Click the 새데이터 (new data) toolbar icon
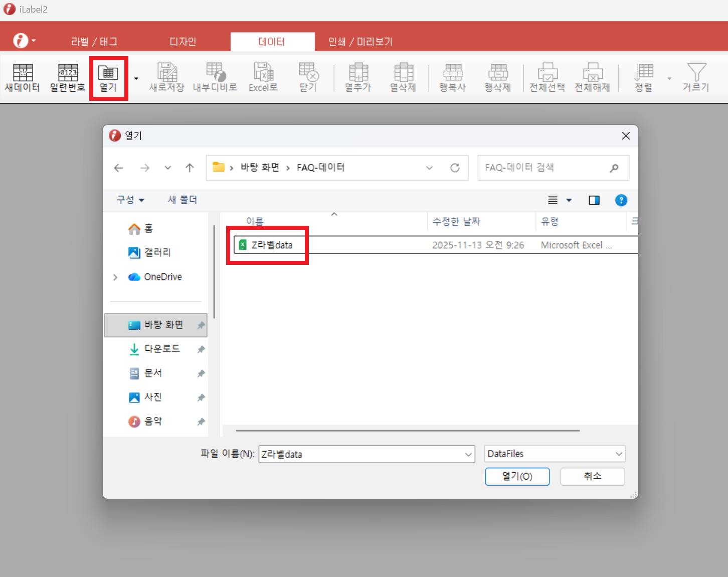Screen dimensions: 728x577 pyautogui.click(x=23, y=78)
